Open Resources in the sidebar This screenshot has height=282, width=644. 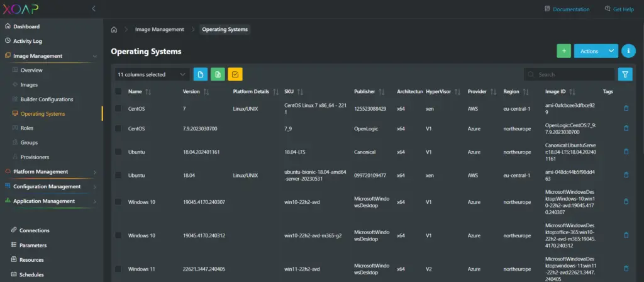[31, 260]
